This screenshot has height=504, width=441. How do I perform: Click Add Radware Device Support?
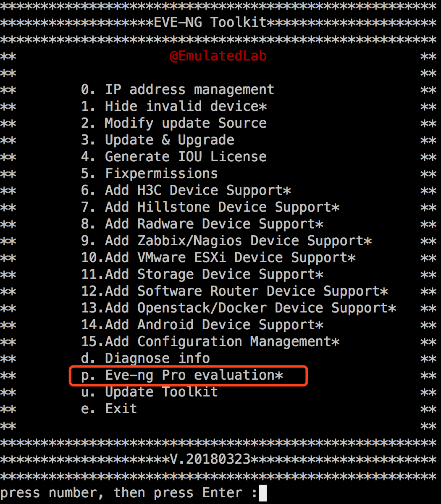coord(202,224)
